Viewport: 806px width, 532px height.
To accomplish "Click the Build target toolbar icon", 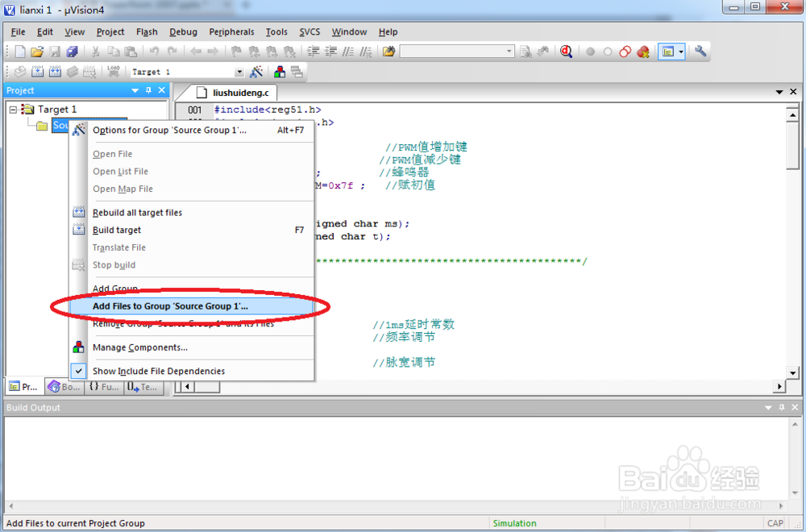I will (x=38, y=72).
